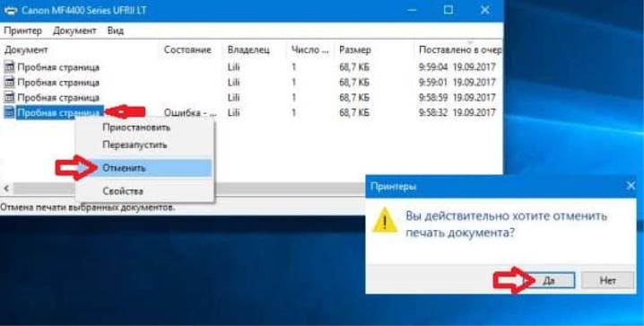Maximize the Canon MF4400 queue window
Screen dimensions: 644x326
pos(448,10)
